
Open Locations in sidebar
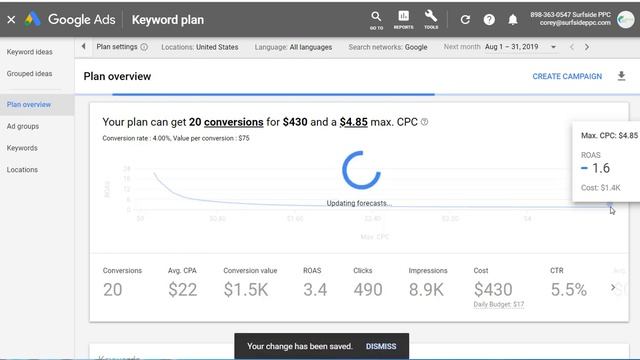[x=22, y=169]
